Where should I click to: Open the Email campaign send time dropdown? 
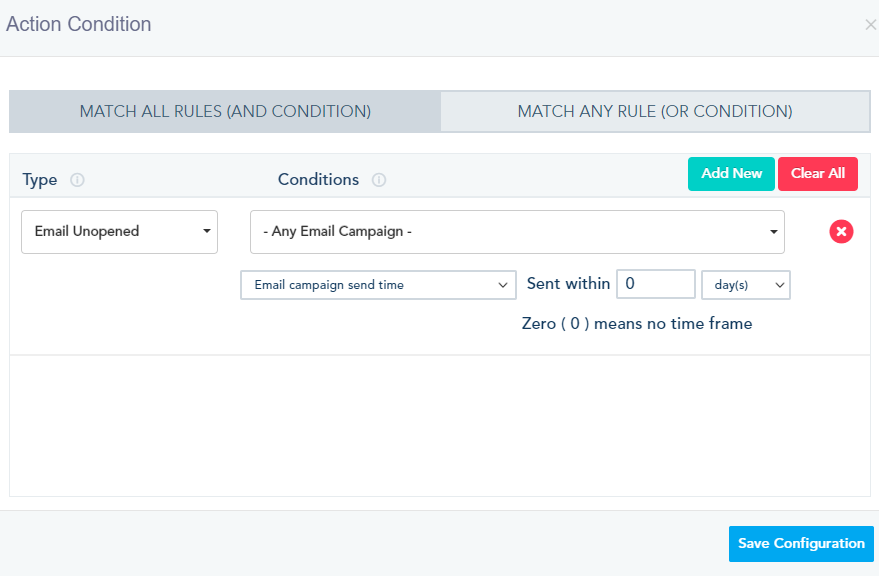(x=378, y=285)
